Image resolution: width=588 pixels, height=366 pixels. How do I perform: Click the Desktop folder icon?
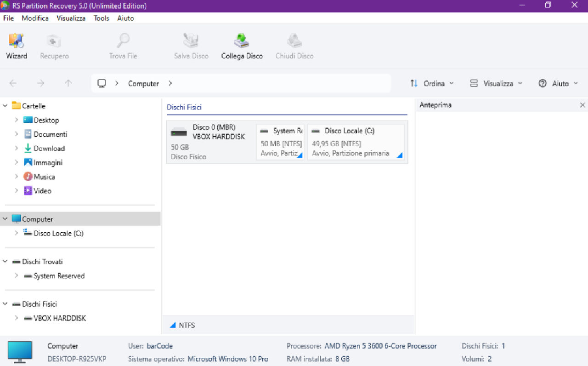pos(28,120)
